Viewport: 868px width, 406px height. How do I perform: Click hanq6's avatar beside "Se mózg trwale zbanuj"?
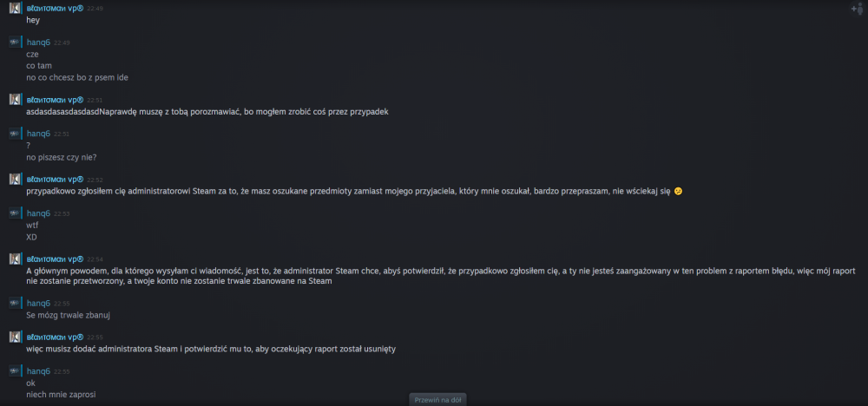click(x=15, y=303)
